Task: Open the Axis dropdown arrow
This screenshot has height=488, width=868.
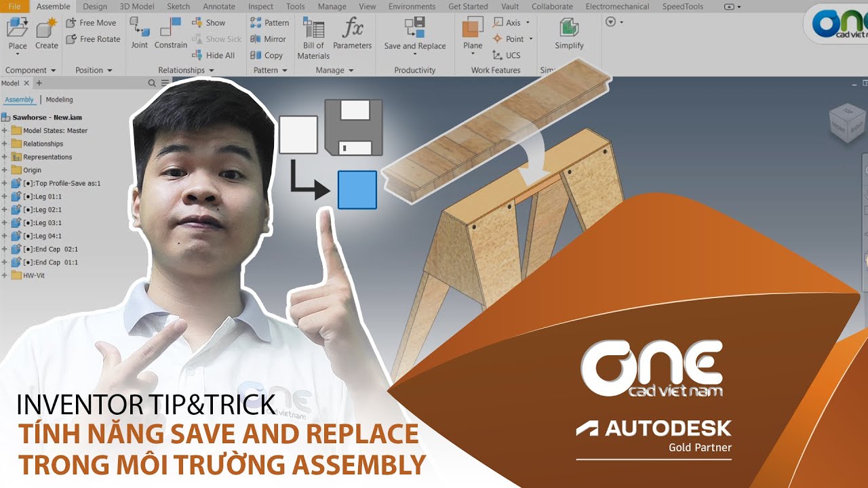Action: (x=528, y=22)
